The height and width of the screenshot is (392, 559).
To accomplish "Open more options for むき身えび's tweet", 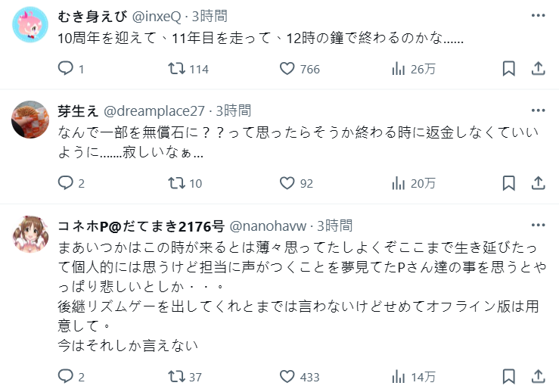I will tap(537, 16).
